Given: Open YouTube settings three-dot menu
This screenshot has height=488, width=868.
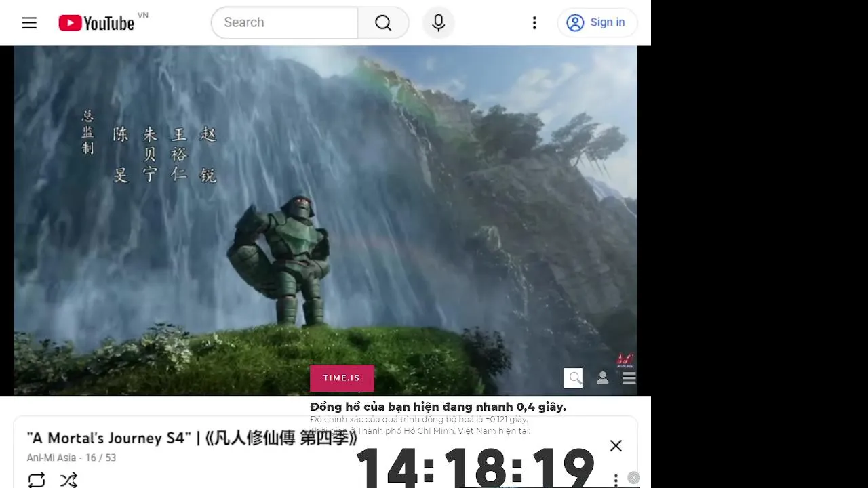Looking at the screenshot, I should coord(534,23).
